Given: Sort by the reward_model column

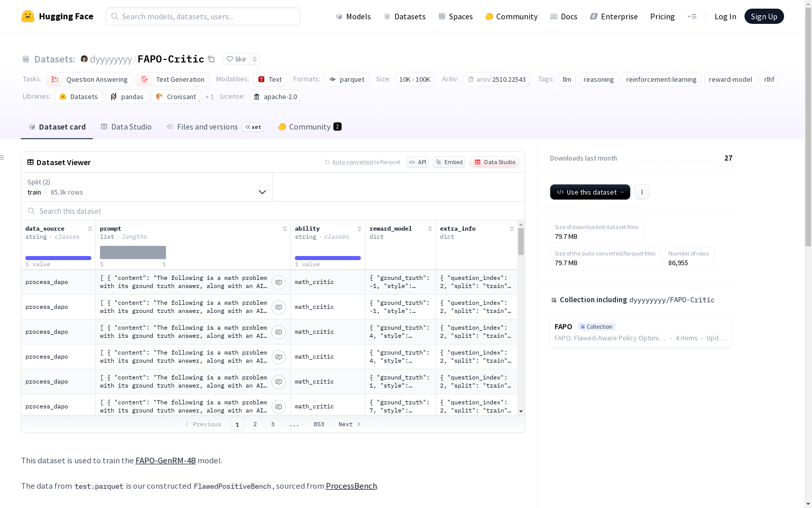Looking at the screenshot, I should coord(430,229).
